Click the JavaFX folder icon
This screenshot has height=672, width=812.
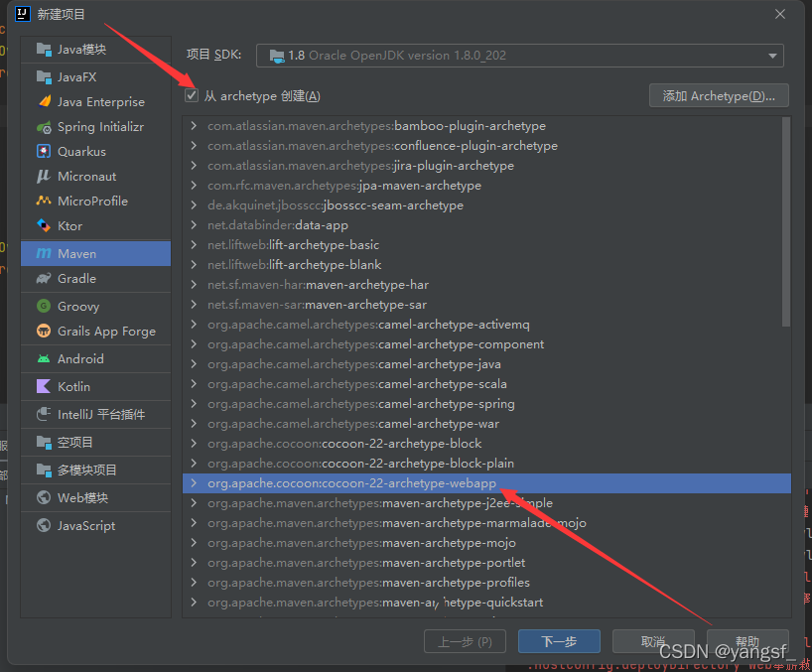click(44, 77)
